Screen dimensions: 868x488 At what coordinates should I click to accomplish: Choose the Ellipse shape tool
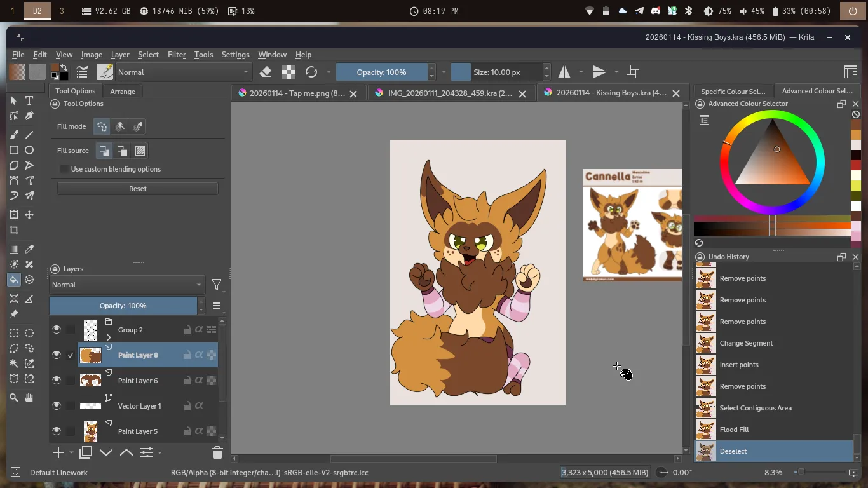[29, 151]
